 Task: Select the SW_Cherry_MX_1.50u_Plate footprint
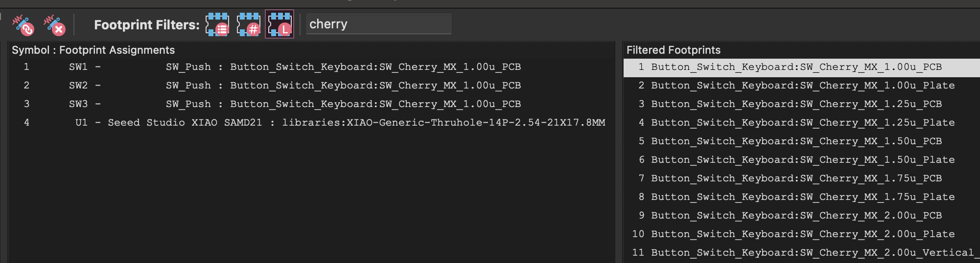(x=802, y=160)
